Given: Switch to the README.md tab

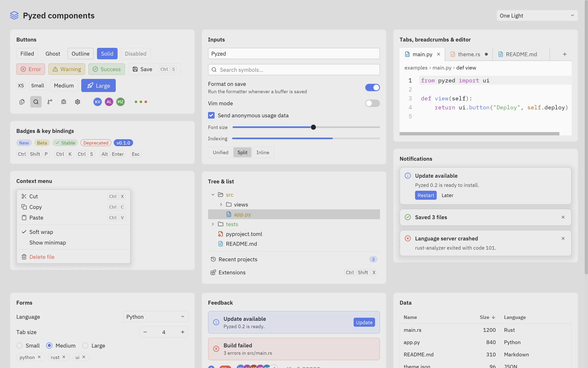Looking at the screenshot, I should tap(521, 54).
